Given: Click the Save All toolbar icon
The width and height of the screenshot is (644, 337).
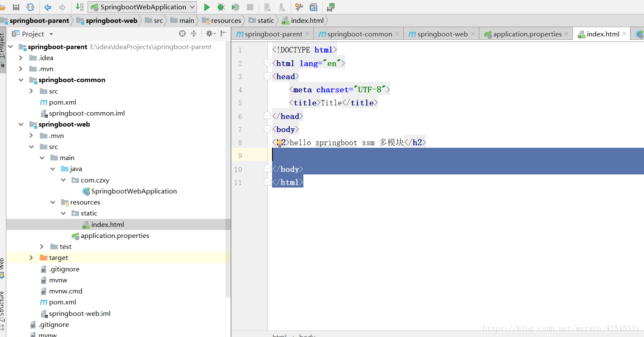Looking at the screenshot, I should point(16,7).
